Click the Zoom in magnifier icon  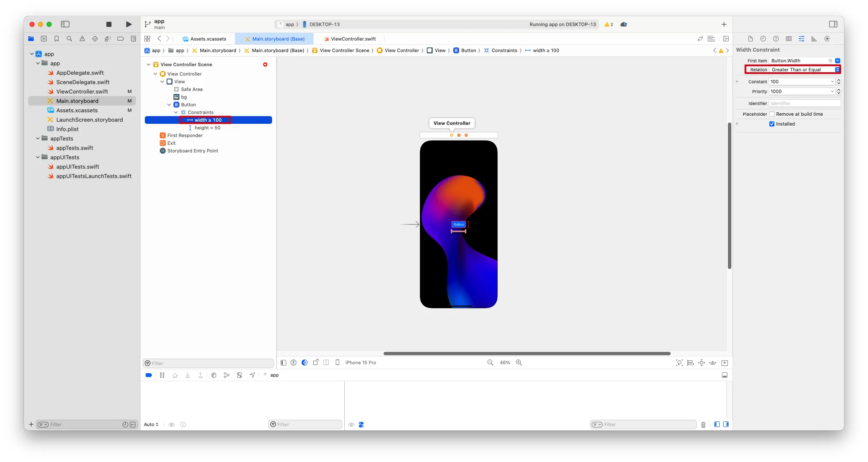(519, 363)
